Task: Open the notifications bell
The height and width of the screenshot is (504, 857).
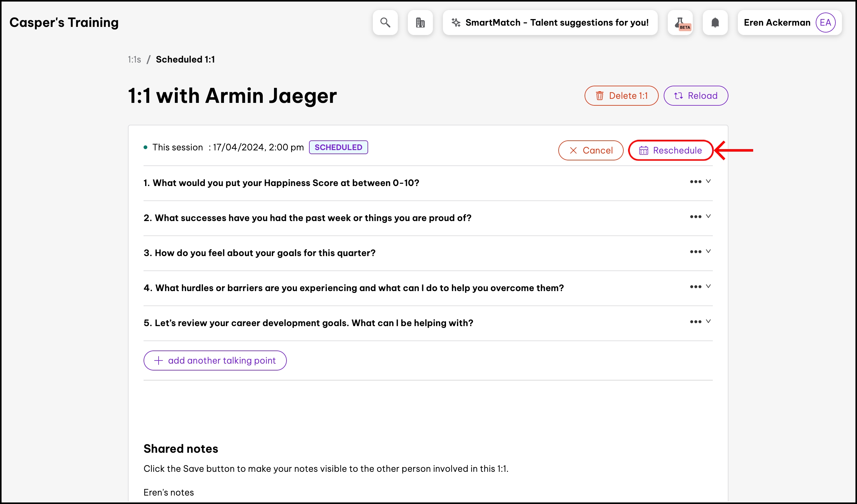Action: pos(715,23)
